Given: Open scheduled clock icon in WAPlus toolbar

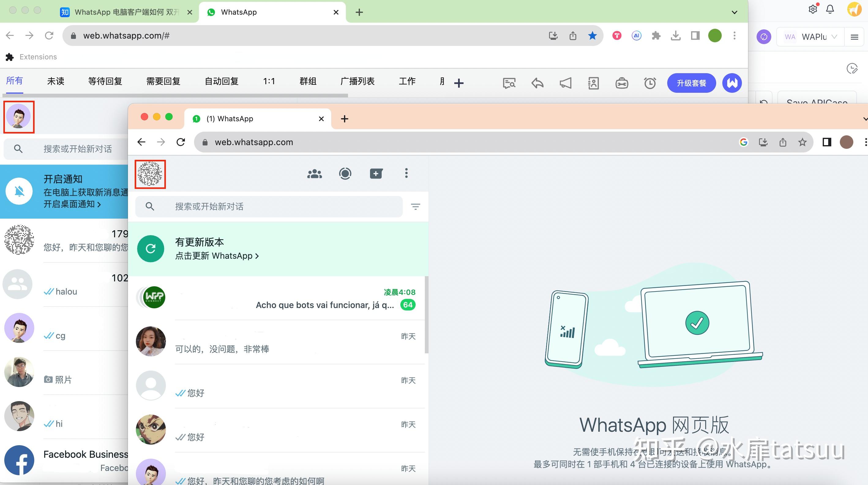Looking at the screenshot, I should click(x=650, y=83).
